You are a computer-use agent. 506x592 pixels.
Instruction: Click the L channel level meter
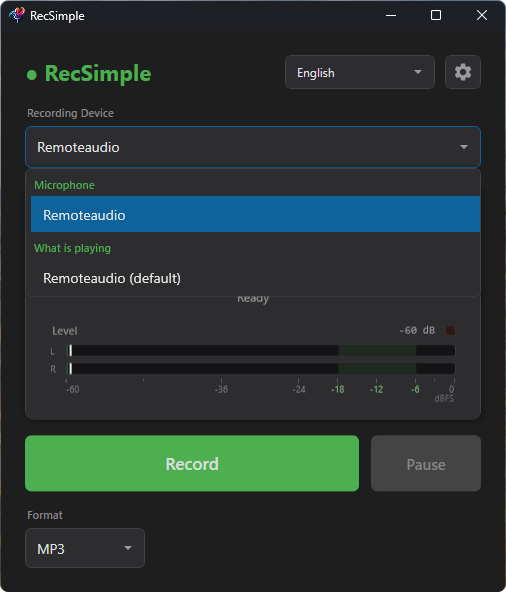[x=261, y=351]
